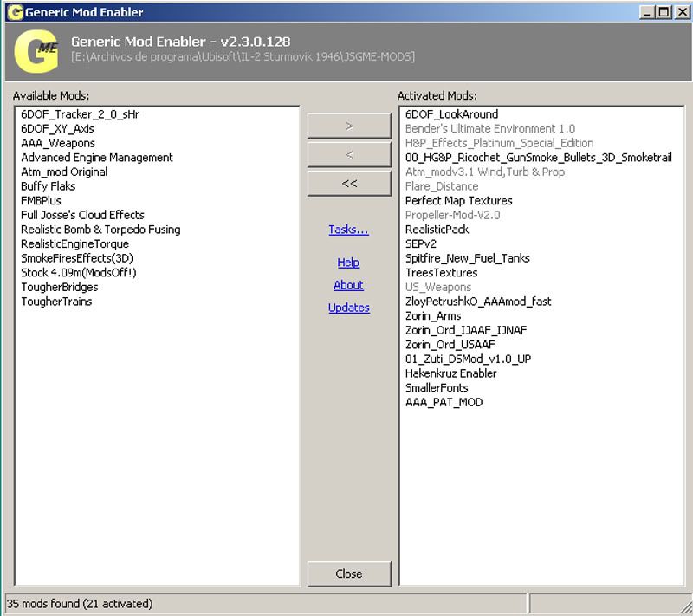Select Stock 4.09m(ModsOff!) entry
This screenshot has height=616, width=693.
(79, 273)
